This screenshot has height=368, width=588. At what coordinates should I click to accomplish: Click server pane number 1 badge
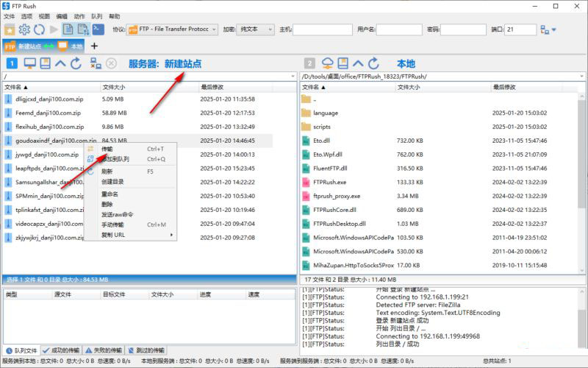[12, 63]
